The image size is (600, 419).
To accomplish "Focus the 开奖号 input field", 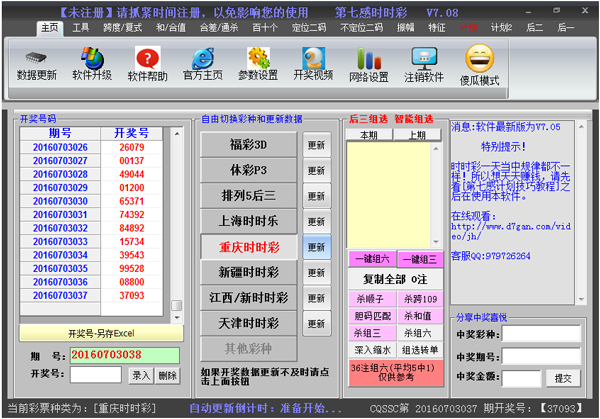I will [96, 375].
